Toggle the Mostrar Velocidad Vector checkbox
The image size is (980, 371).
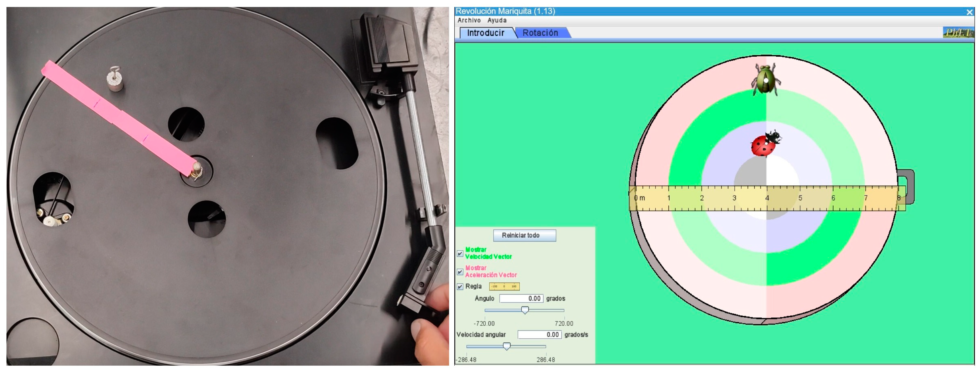coord(460,253)
